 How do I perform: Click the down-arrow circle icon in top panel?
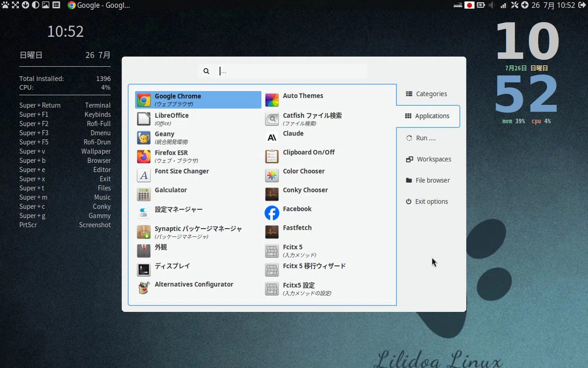pyautogui.click(x=25, y=5)
